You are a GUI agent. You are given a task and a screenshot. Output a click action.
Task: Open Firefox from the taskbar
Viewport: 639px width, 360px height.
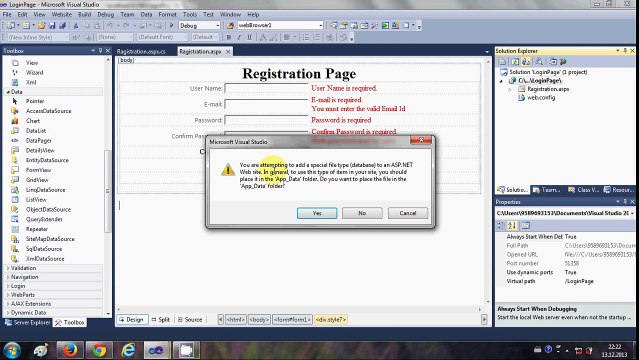(x=70, y=350)
